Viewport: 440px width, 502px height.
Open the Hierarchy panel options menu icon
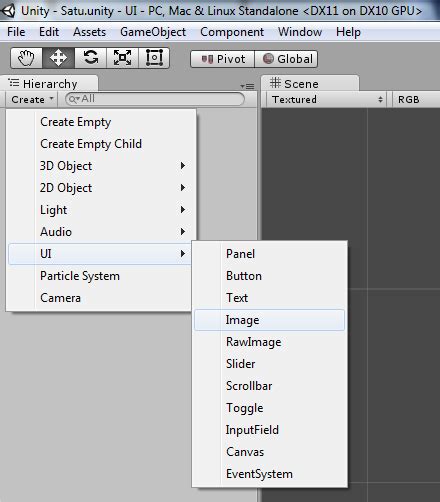pyautogui.click(x=248, y=86)
